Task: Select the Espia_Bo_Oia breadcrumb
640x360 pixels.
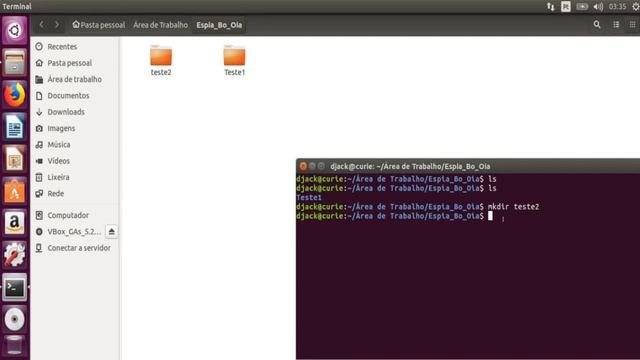Action: pos(219,25)
